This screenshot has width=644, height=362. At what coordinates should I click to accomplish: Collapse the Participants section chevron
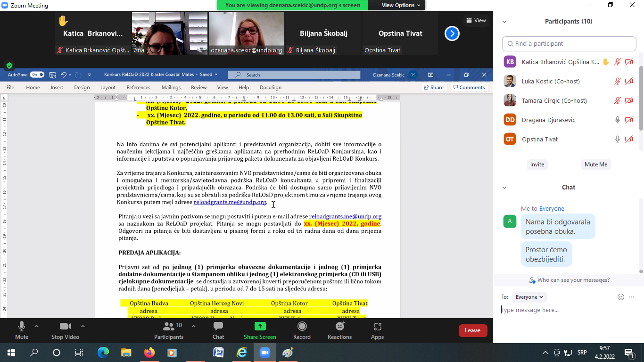504,22
